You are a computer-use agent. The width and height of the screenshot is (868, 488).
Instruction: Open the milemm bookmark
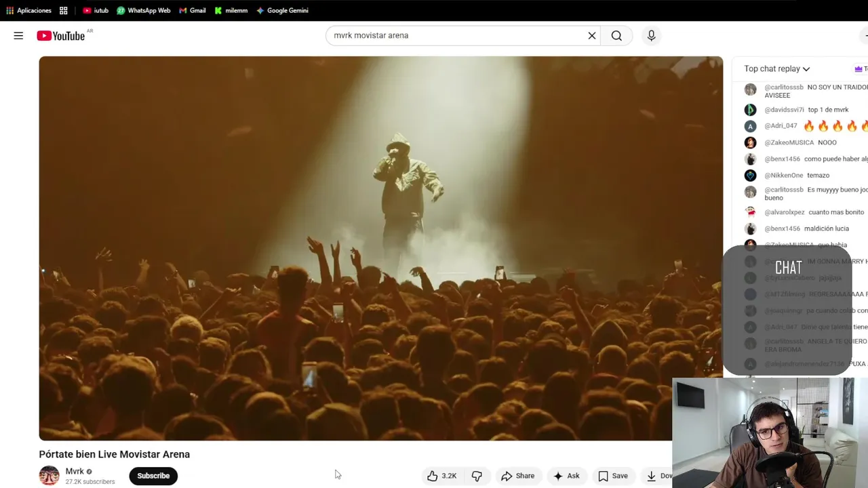click(231, 11)
